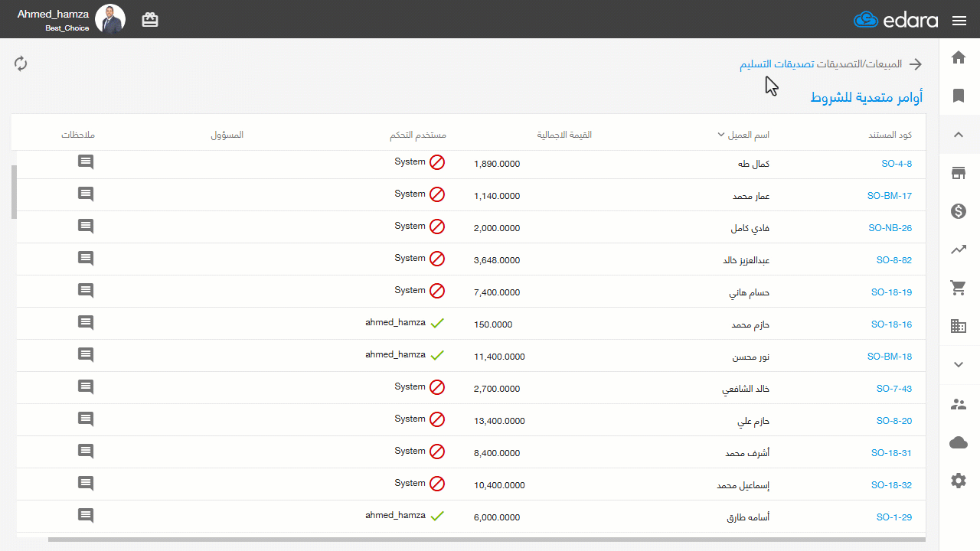Open settings gear in sidebar

click(959, 481)
